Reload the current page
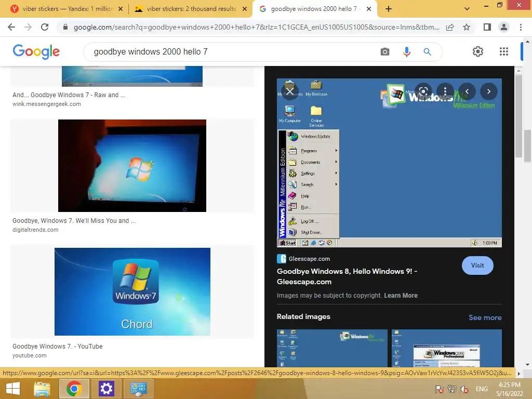This screenshot has width=532, height=399. pos(45,27)
